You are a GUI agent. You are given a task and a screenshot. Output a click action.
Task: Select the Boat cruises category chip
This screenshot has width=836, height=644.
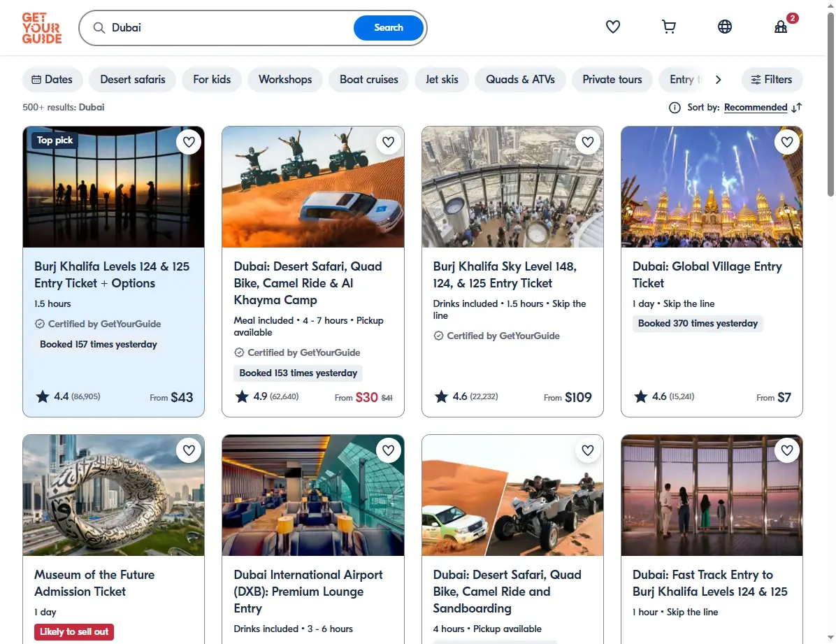tap(369, 80)
